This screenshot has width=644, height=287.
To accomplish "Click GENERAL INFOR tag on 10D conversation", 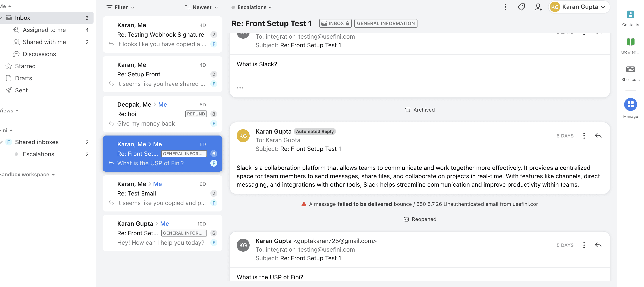I will pos(184,233).
